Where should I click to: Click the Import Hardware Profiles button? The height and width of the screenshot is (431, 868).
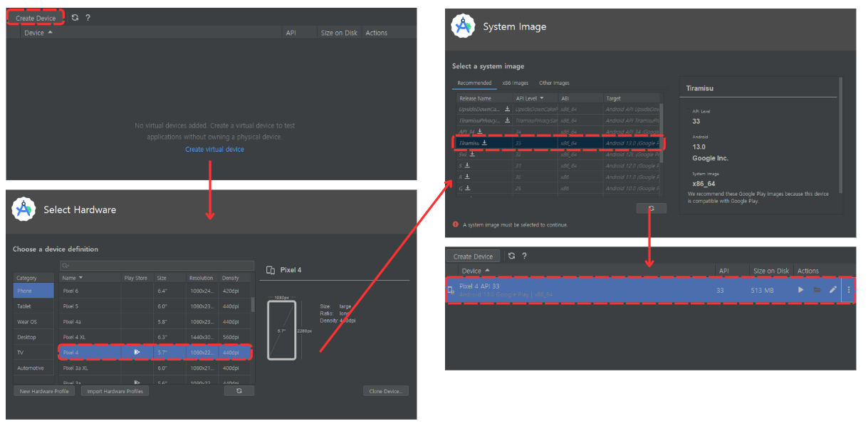tap(115, 391)
